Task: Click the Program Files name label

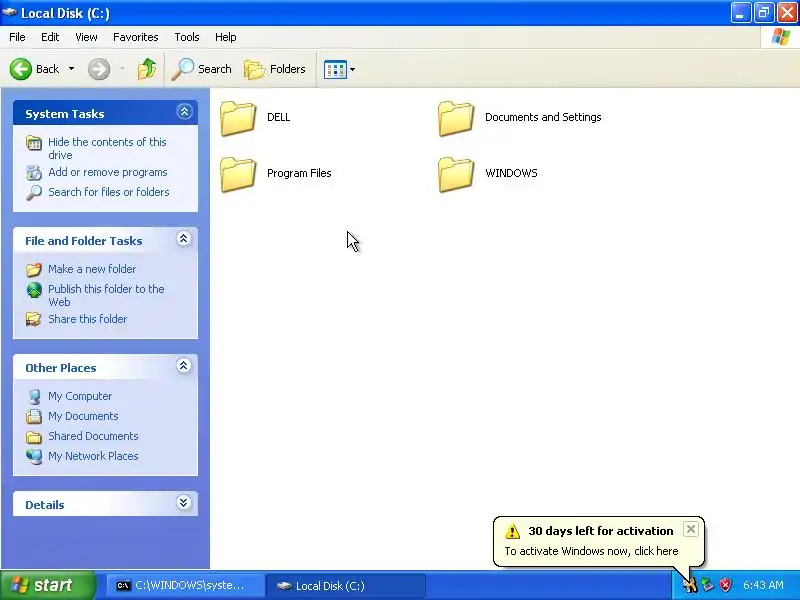Action: [x=299, y=173]
